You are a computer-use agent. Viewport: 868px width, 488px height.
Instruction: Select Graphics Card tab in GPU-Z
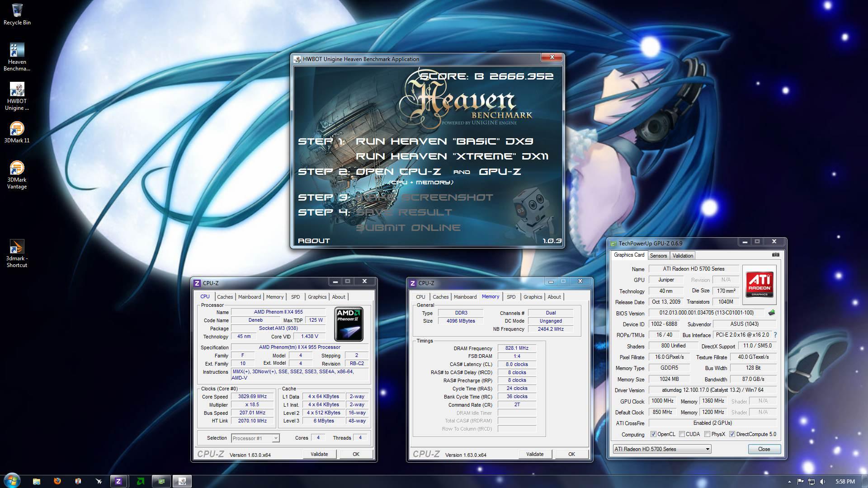pos(629,255)
